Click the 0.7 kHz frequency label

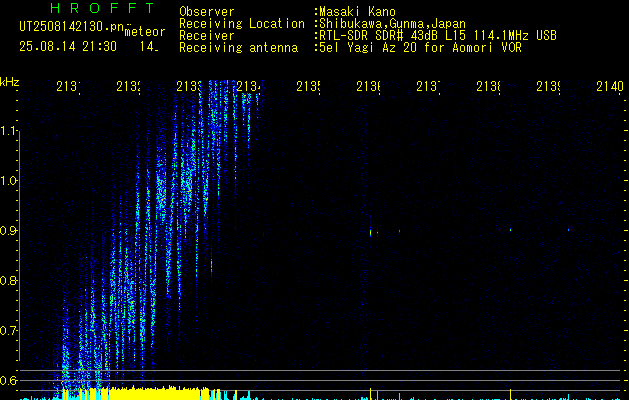point(8,331)
